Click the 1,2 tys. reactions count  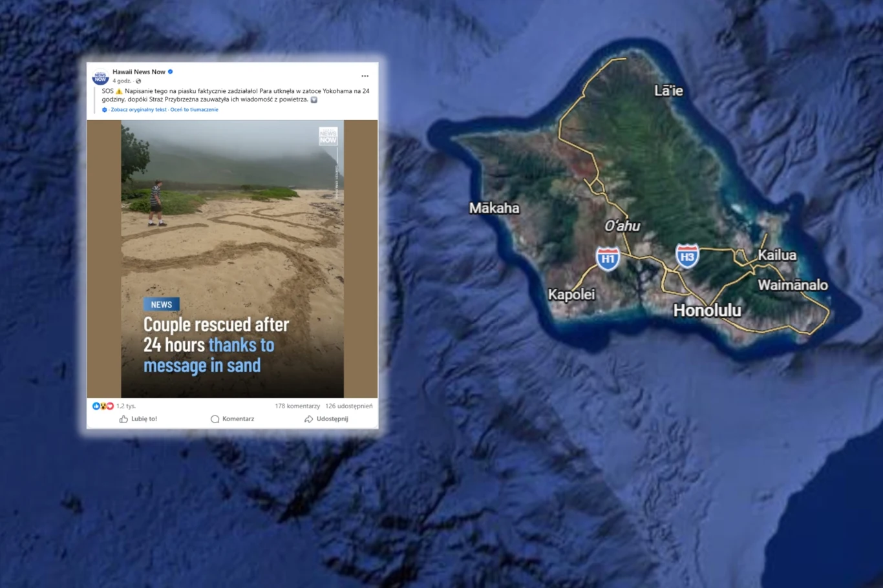(x=126, y=406)
